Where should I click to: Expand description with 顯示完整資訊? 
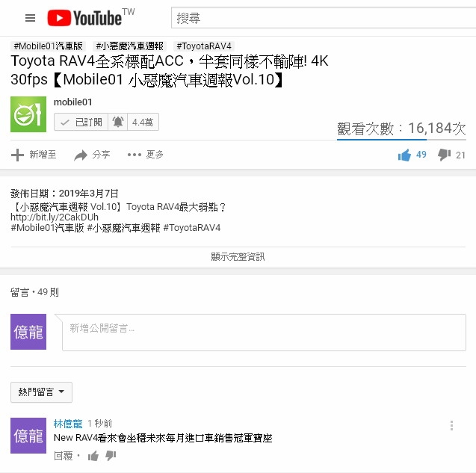pyautogui.click(x=238, y=257)
